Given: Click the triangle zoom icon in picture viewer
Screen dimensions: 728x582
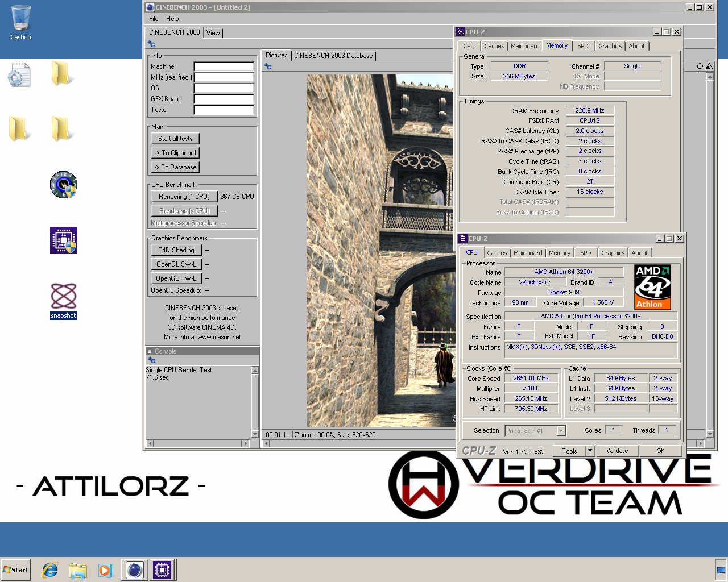Looking at the screenshot, I should (x=709, y=66).
